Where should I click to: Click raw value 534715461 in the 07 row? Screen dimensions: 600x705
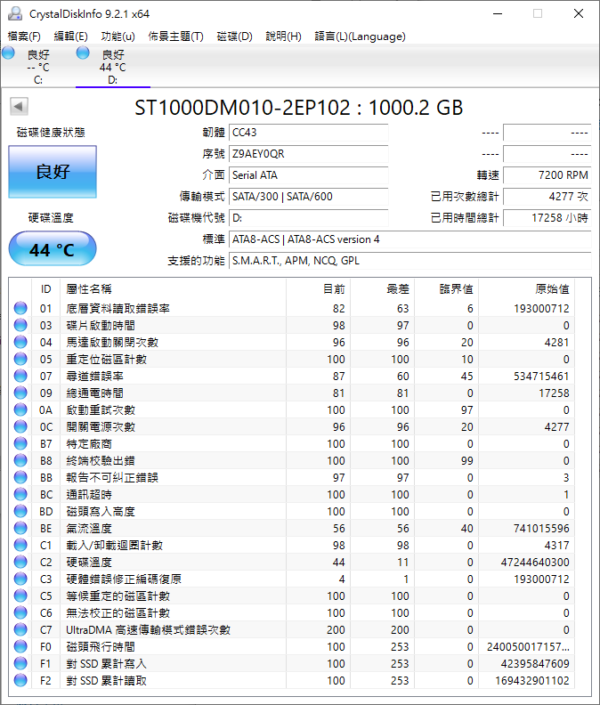click(542, 376)
